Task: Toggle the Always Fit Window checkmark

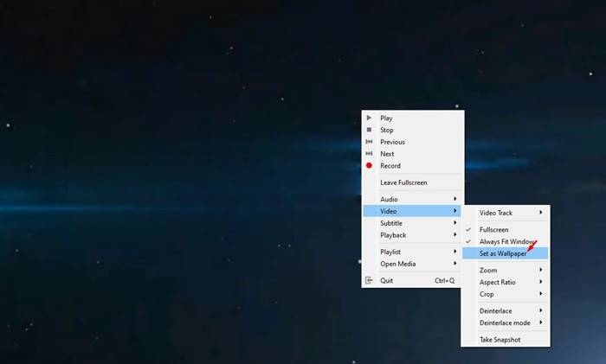Action: click(468, 241)
